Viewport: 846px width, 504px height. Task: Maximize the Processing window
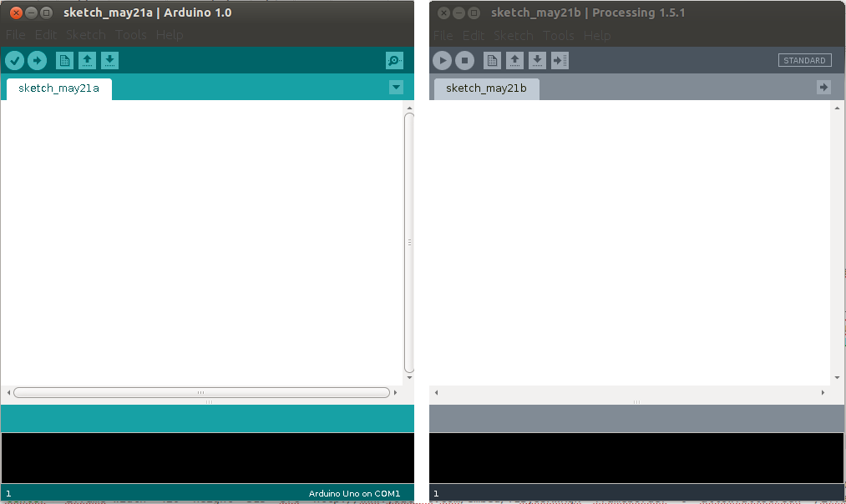click(x=474, y=13)
